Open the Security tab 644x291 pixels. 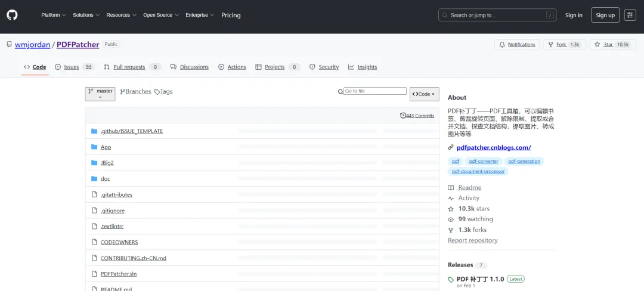324,67
